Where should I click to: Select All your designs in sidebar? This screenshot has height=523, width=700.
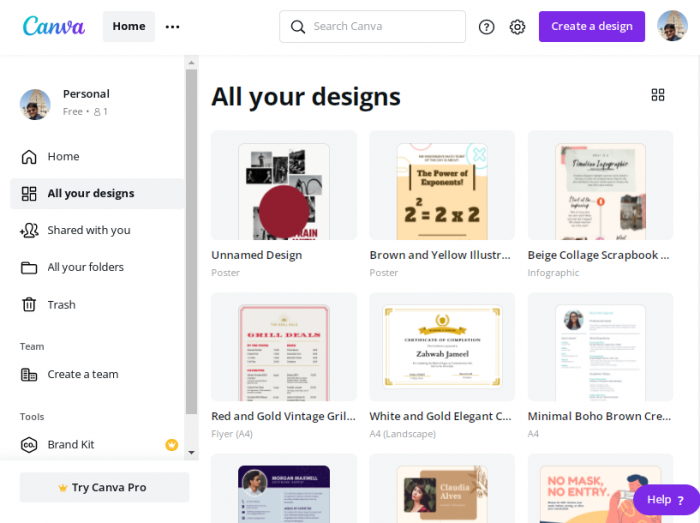pyautogui.click(x=90, y=194)
